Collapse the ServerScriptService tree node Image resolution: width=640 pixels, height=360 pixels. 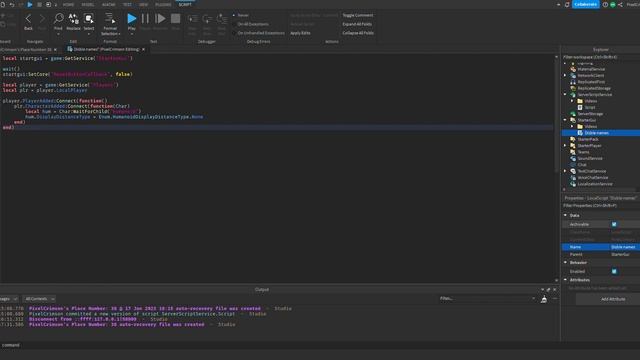click(x=565, y=94)
